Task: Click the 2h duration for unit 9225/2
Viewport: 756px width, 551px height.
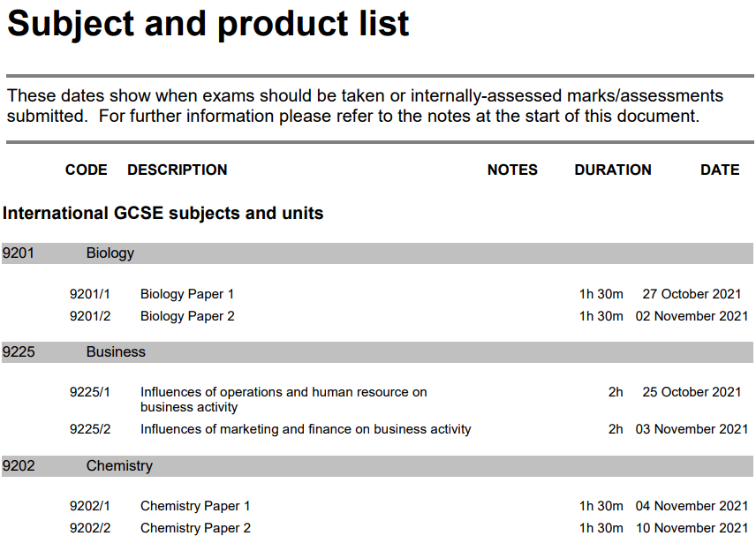Action: [616, 429]
